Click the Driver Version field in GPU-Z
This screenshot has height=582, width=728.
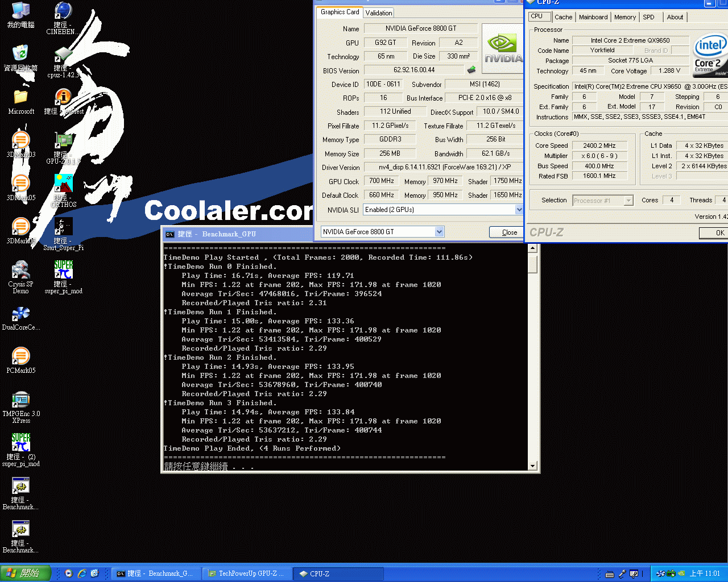(445, 167)
